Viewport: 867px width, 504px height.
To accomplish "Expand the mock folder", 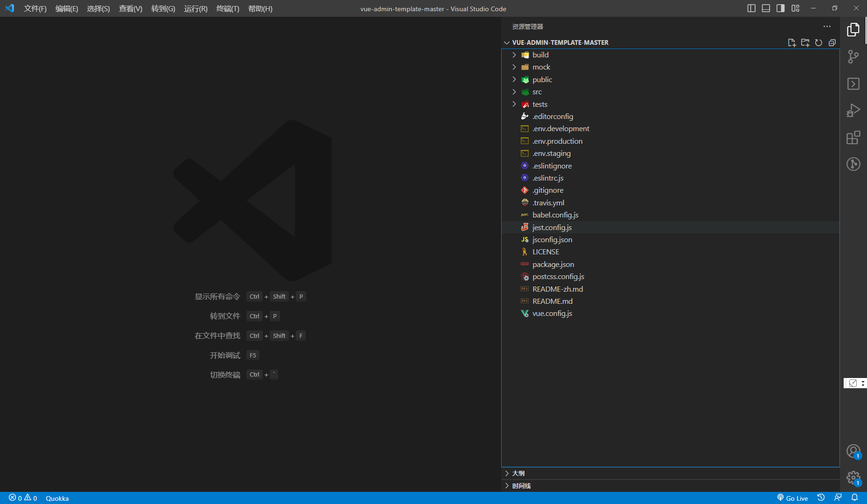I will pyautogui.click(x=671, y=67).
